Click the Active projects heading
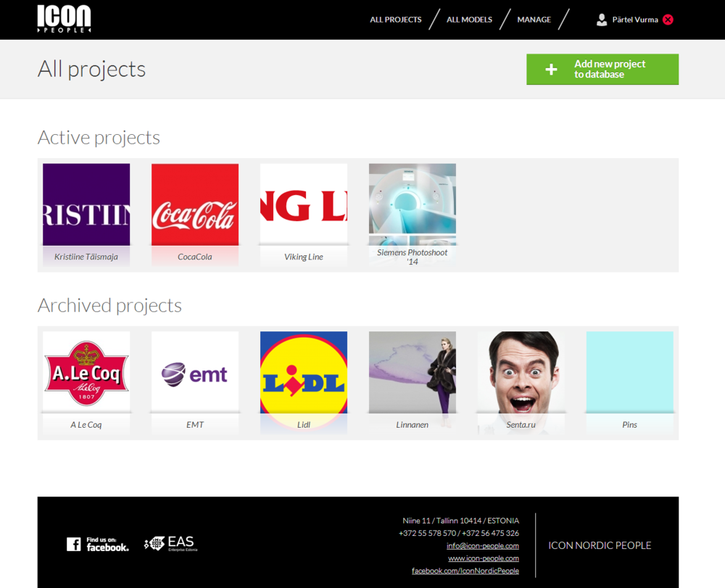725x588 pixels. pyautogui.click(x=99, y=138)
